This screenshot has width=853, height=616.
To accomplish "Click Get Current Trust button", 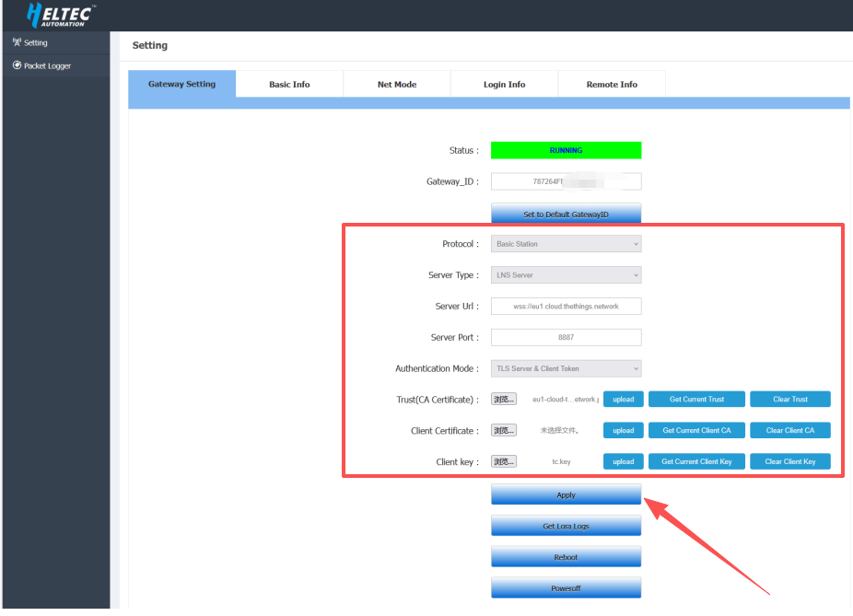I will tap(696, 400).
